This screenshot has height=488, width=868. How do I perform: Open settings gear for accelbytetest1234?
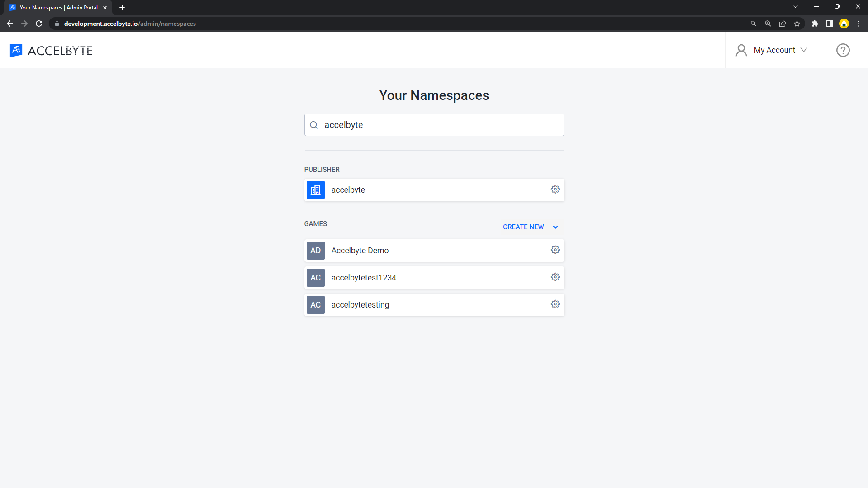coord(555,277)
